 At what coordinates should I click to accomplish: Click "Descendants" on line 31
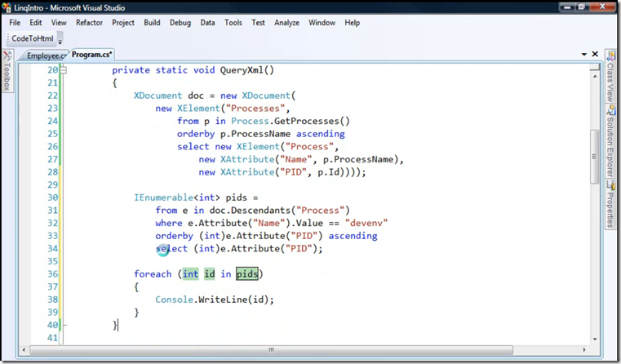[260, 211]
